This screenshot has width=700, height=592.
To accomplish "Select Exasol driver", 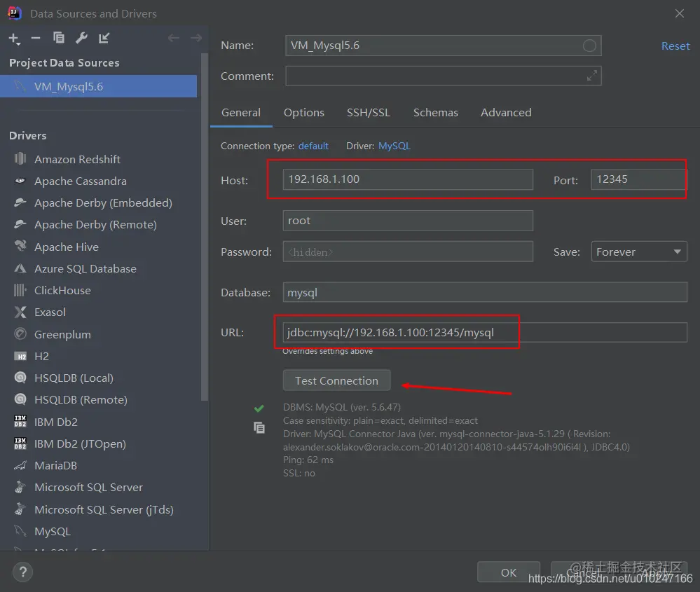I will coord(50,312).
